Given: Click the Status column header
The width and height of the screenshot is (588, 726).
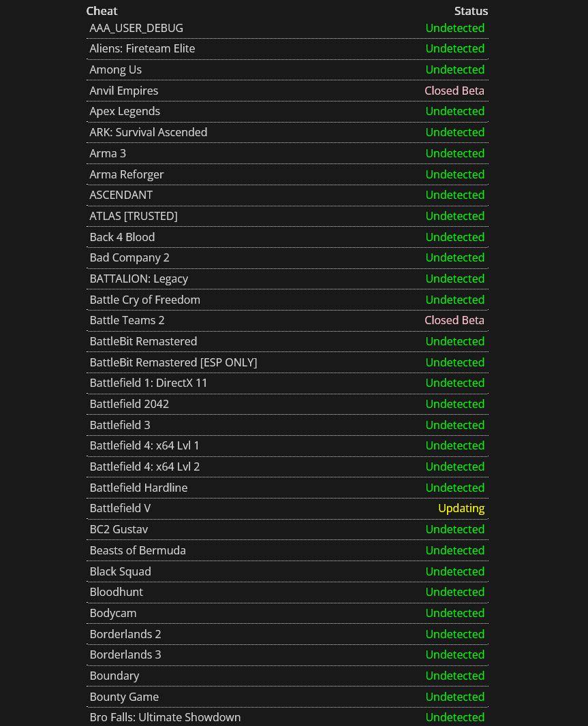Looking at the screenshot, I should [x=471, y=11].
